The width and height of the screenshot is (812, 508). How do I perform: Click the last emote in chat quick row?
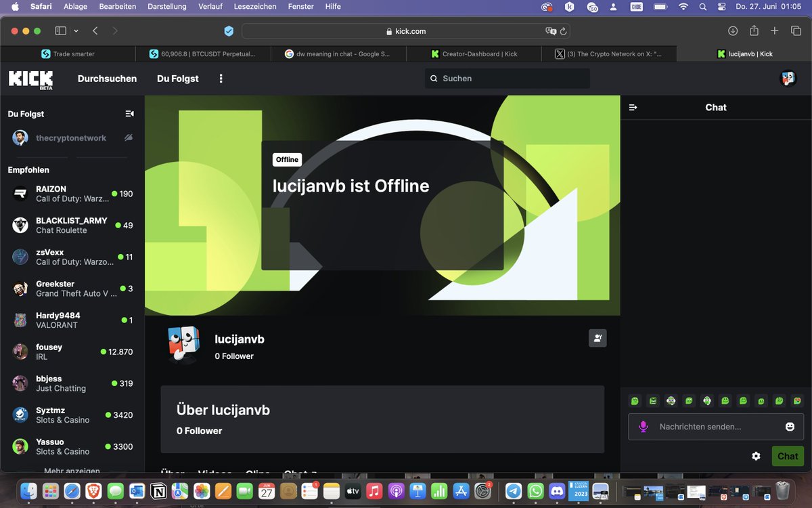797,401
